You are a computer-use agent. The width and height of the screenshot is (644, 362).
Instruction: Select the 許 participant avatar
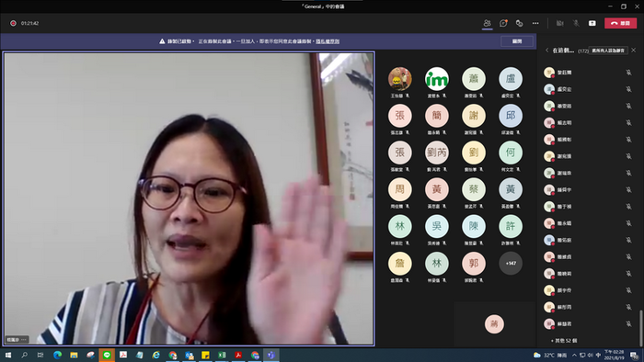tap(511, 226)
